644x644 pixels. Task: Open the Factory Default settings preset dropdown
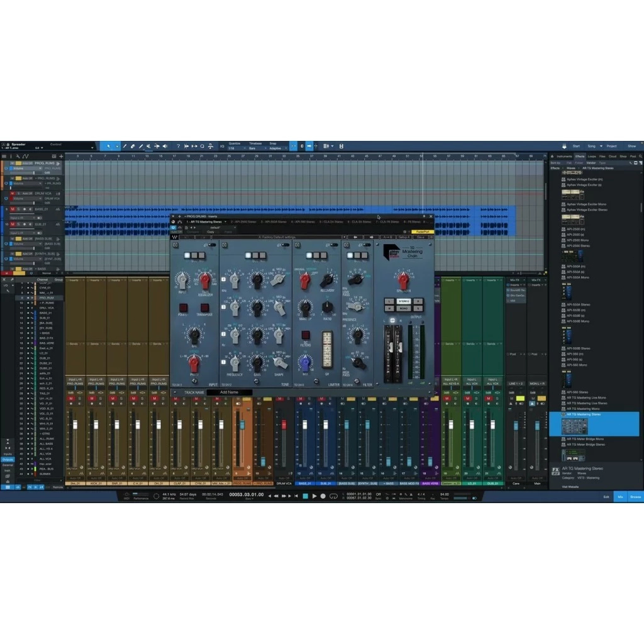(279, 237)
